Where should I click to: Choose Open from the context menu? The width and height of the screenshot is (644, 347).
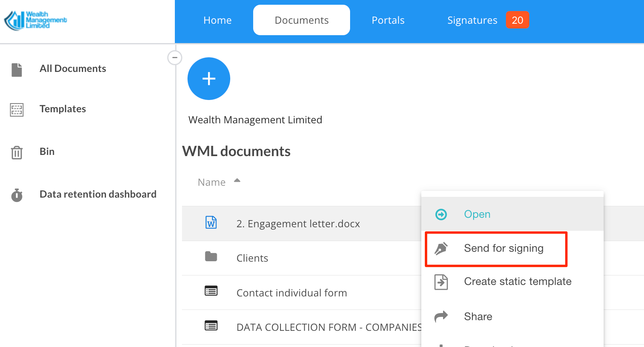pos(477,214)
